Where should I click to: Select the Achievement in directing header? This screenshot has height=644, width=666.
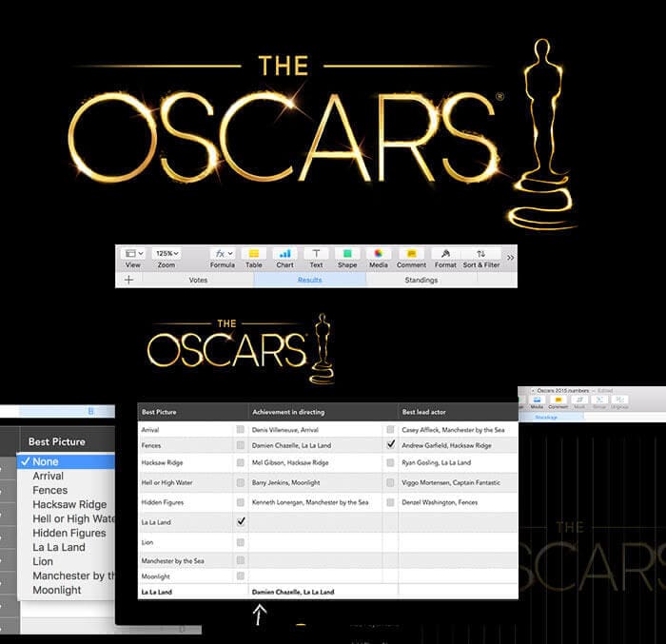[x=323, y=412]
